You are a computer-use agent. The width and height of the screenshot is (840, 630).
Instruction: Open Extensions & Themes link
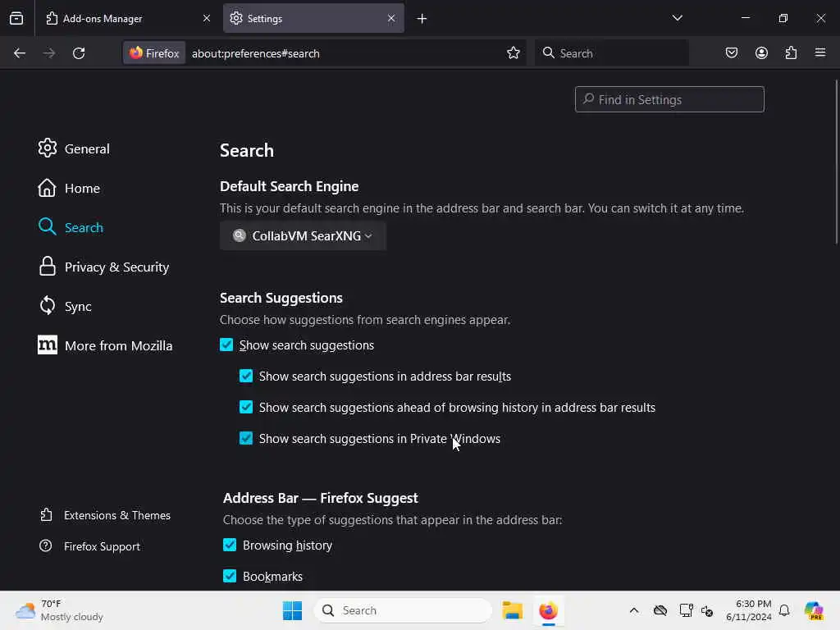[105, 515]
